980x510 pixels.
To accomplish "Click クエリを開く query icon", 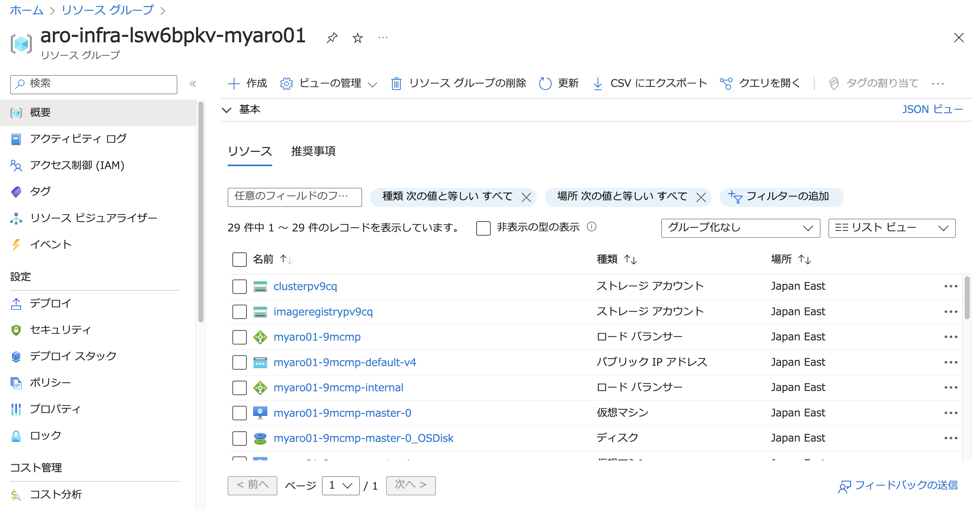I will point(726,83).
